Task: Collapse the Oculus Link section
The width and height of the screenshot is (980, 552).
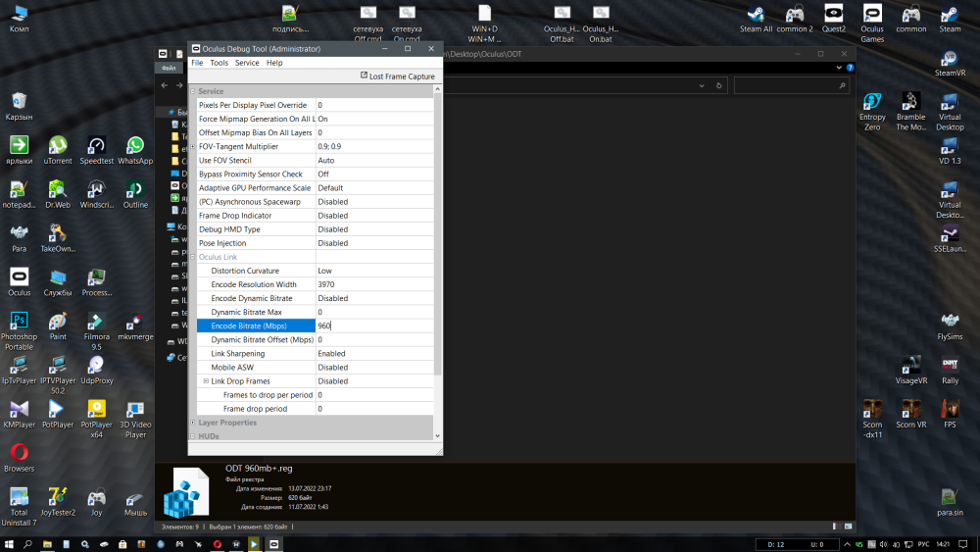Action: click(x=192, y=257)
